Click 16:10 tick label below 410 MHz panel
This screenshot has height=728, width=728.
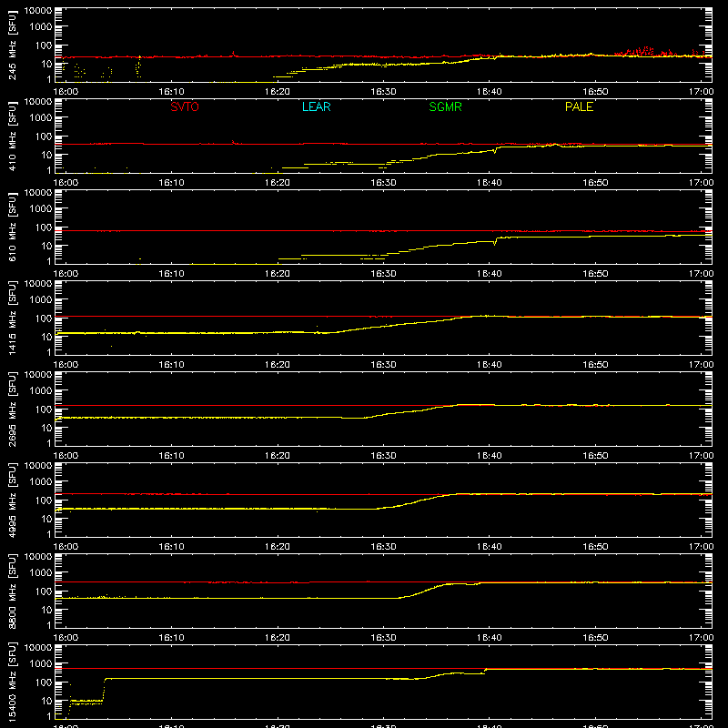coord(171,183)
